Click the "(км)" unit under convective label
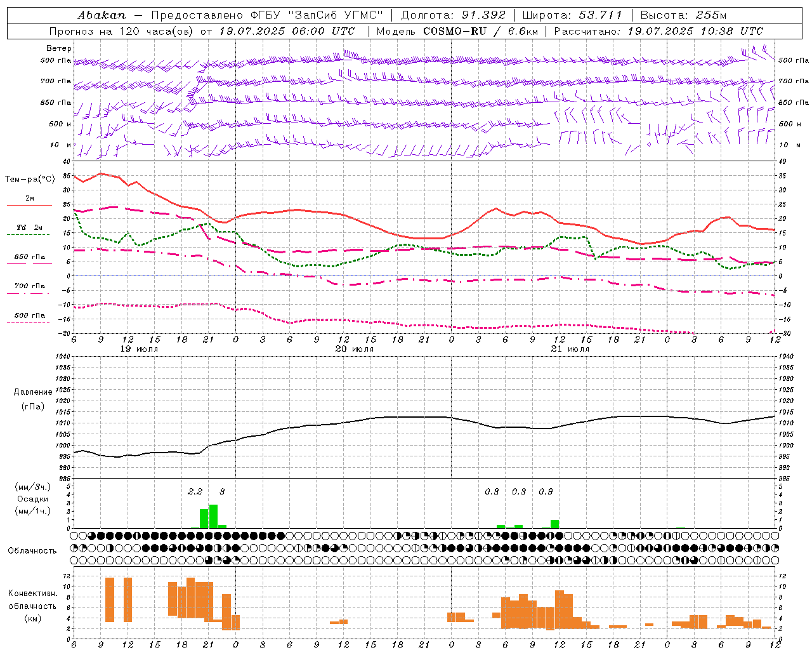 33,618
